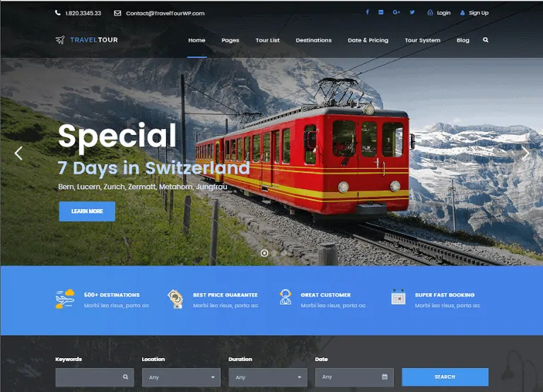Open the Home menu item
The image size is (543, 392).
(x=197, y=40)
